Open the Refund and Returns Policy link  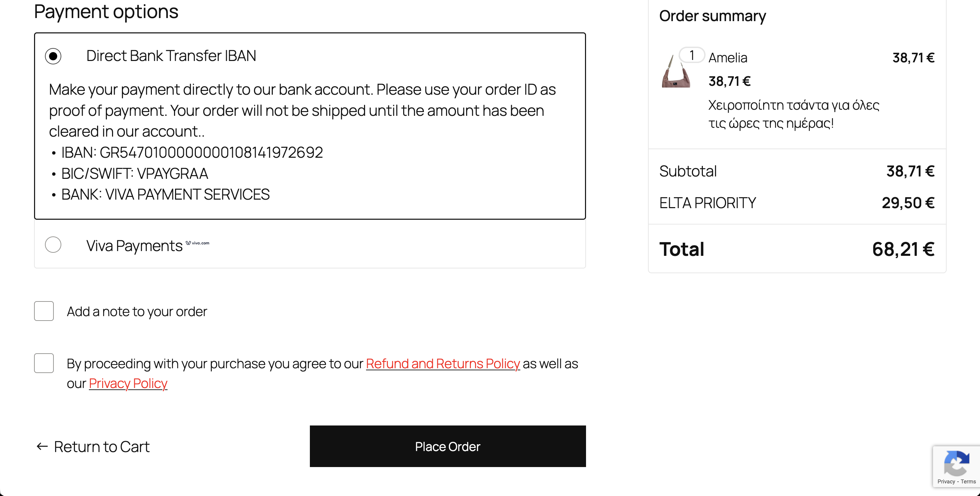click(x=442, y=363)
